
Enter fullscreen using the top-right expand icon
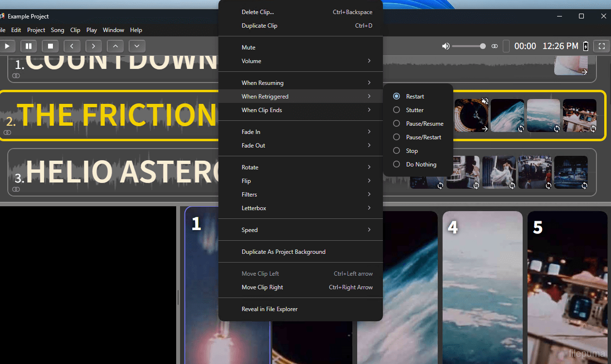tap(602, 46)
